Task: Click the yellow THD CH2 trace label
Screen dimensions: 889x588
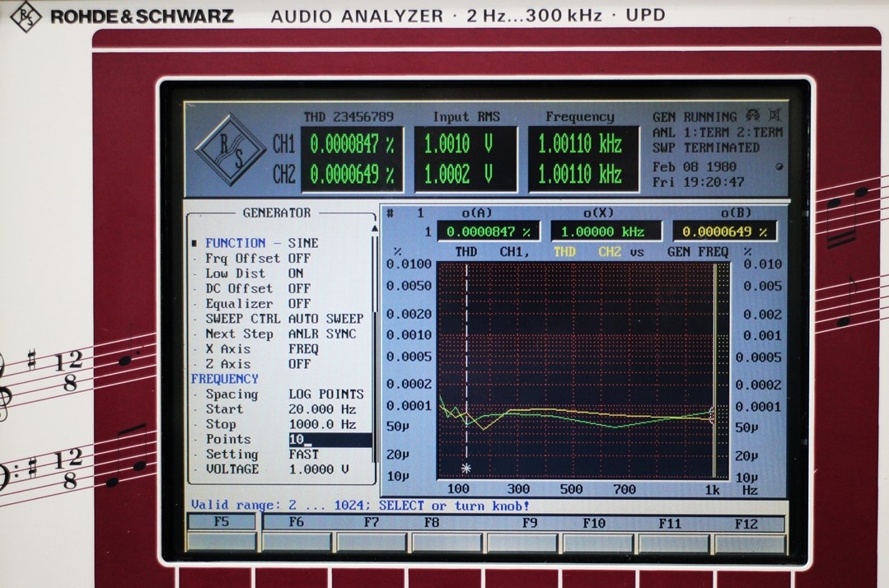Action: tap(587, 252)
